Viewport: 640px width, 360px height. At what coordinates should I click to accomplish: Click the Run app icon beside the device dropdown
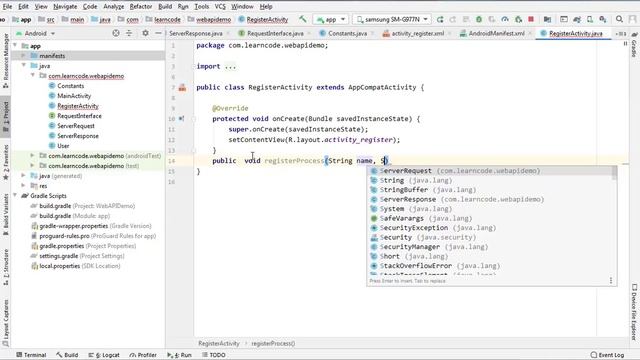pos(440,19)
